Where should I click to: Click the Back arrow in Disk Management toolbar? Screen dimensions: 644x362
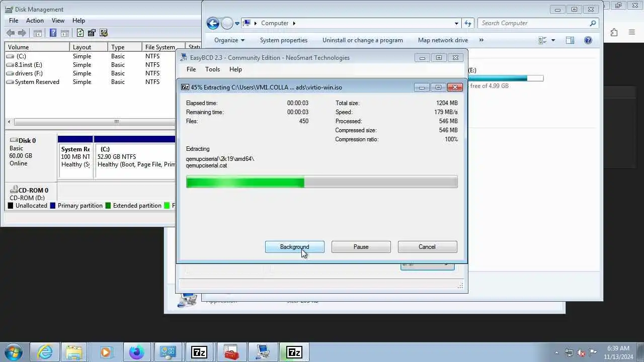click(10, 33)
